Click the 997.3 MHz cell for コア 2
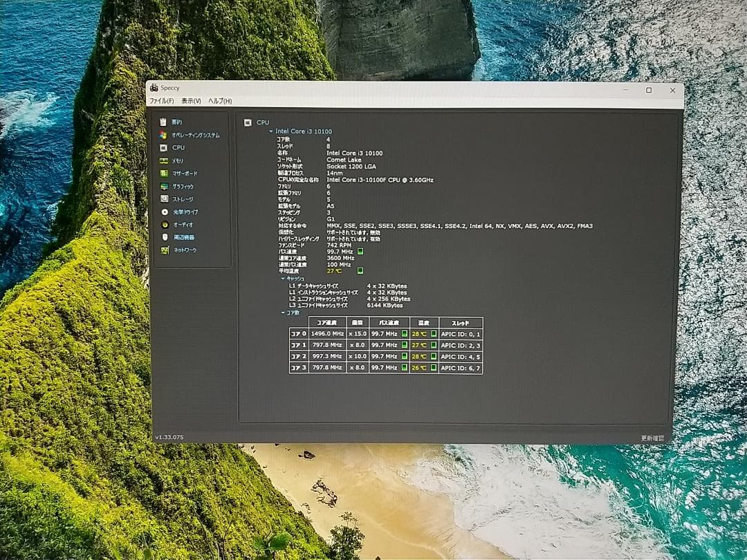The height and width of the screenshot is (560, 747). click(327, 356)
